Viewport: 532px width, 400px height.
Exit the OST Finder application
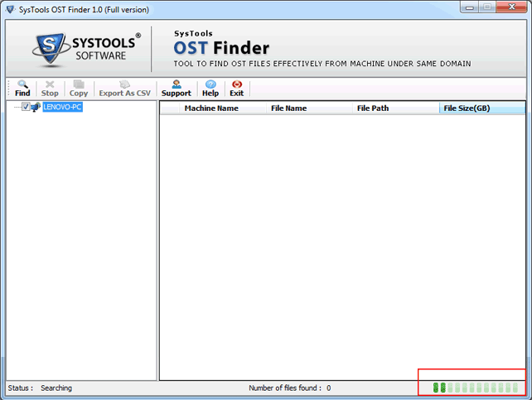236,89
